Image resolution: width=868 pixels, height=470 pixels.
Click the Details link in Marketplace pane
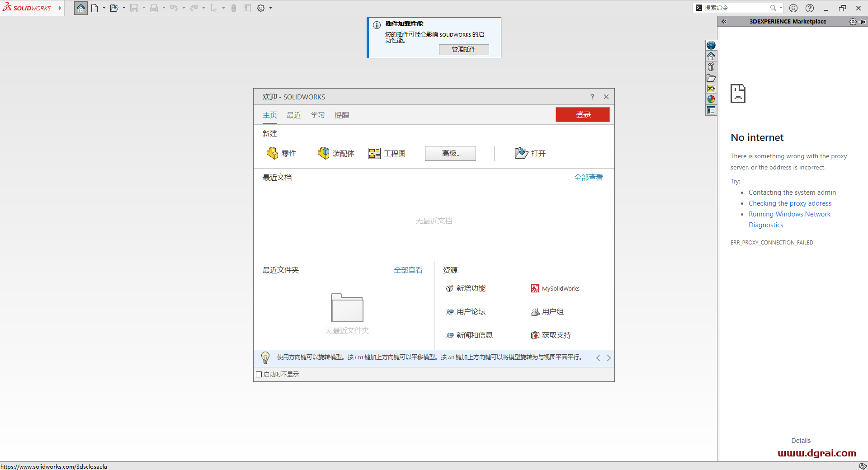coord(801,441)
